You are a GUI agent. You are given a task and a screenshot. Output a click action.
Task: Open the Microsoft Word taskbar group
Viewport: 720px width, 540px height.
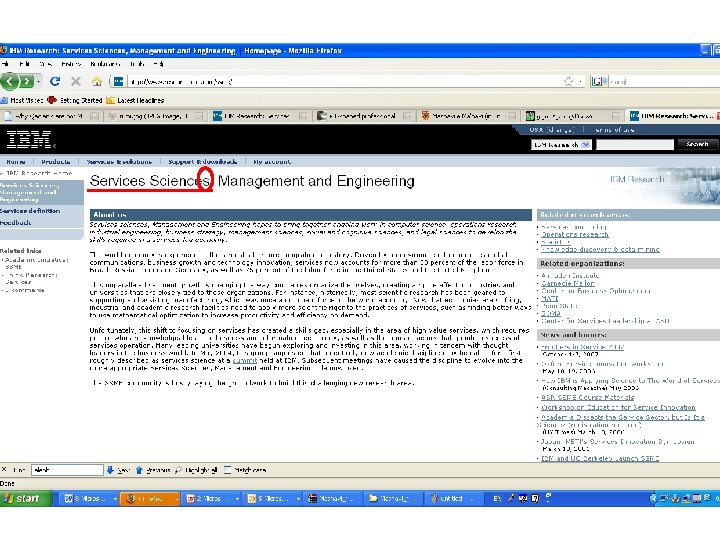tap(90, 498)
